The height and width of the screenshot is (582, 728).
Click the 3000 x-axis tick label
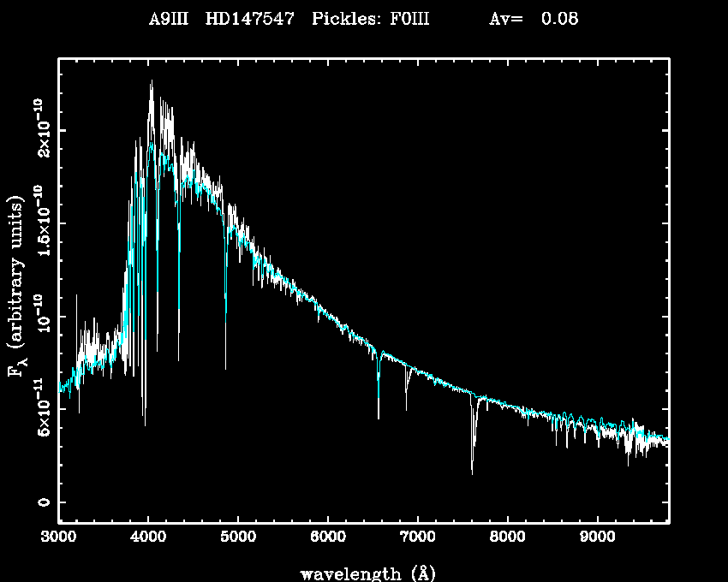click(59, 538)
